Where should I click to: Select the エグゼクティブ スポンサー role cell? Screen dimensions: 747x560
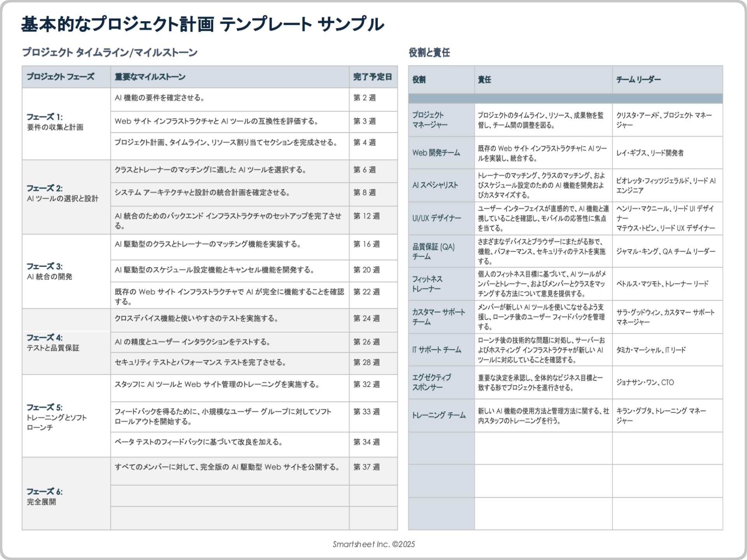[441, 382]
